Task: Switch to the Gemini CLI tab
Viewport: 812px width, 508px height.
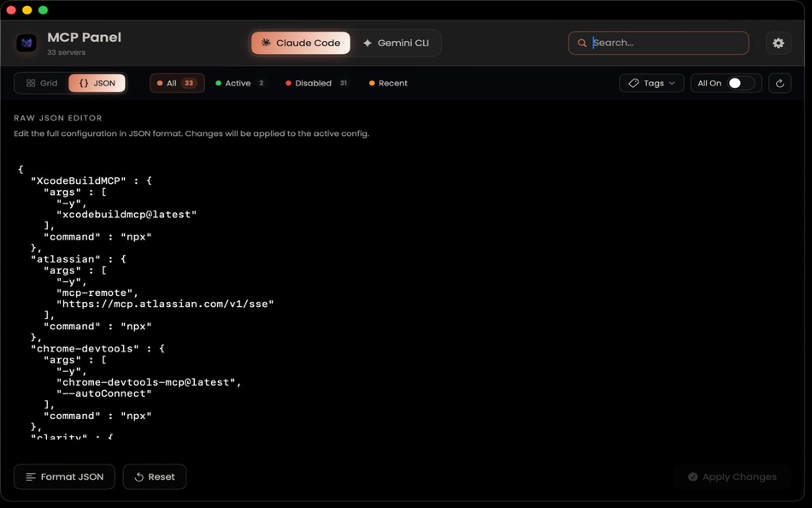Action: point(397,43)
